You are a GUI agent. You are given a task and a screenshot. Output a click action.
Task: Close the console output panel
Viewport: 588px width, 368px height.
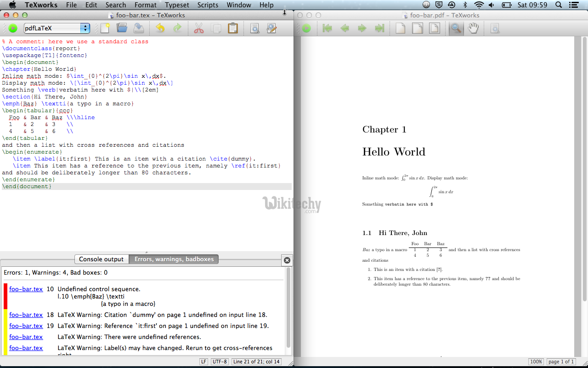click(x=287, y=260)
